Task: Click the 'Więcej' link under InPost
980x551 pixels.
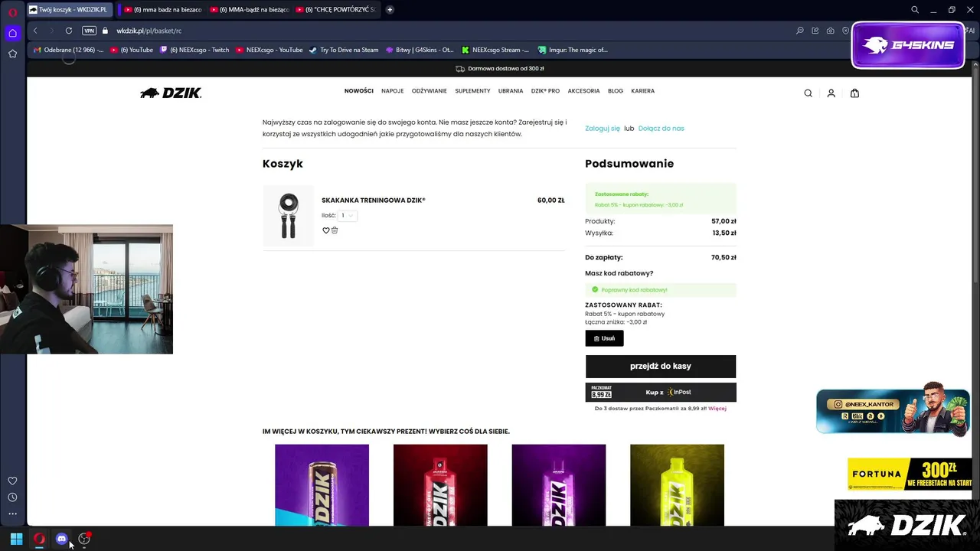Action: (717, 409)
